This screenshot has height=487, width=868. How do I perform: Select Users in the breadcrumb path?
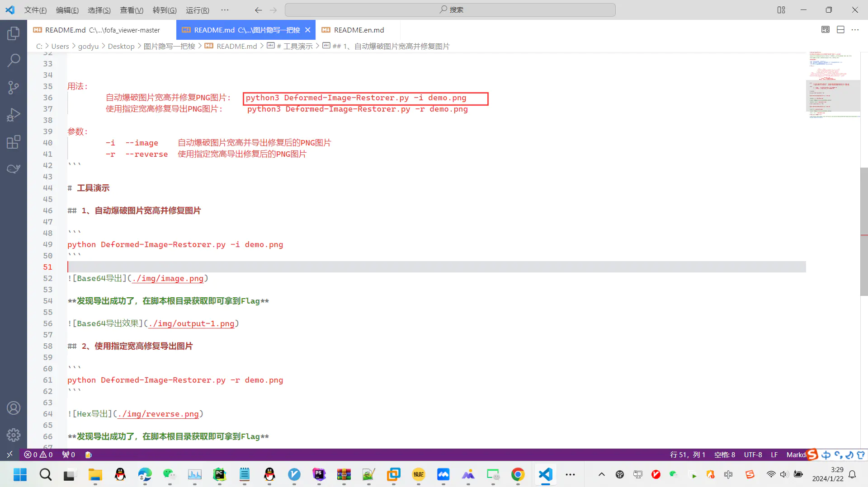point(60,46)
